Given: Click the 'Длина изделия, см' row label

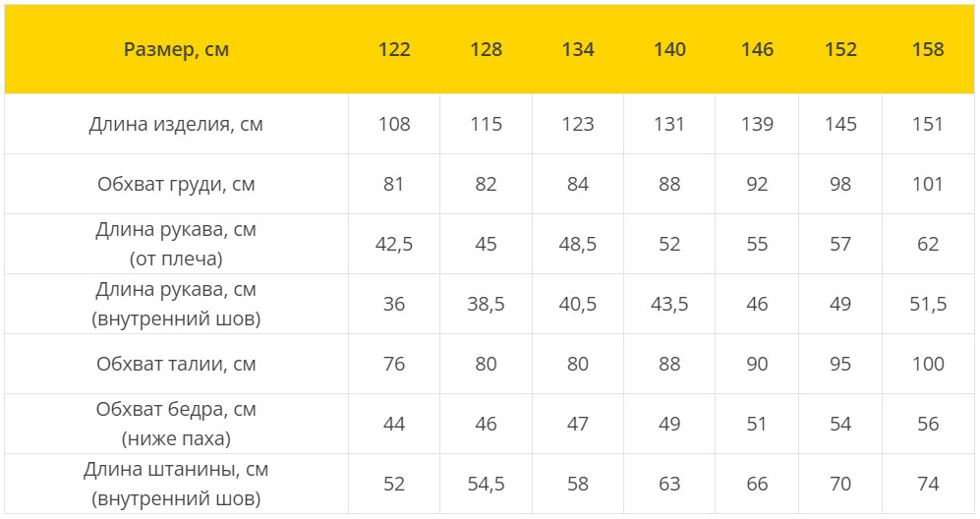Looking at the screenshot, I should pyautogui.click(x=176, y=124).
